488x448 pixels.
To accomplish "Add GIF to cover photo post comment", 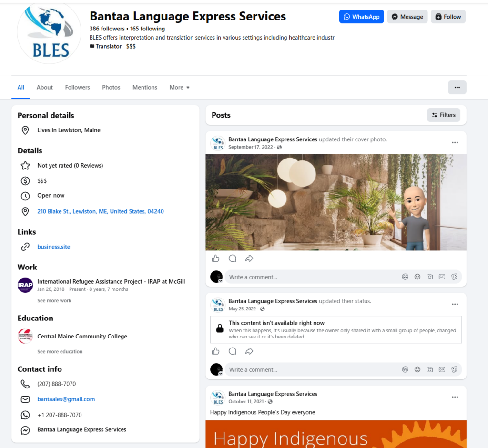I will pos(442,277).
